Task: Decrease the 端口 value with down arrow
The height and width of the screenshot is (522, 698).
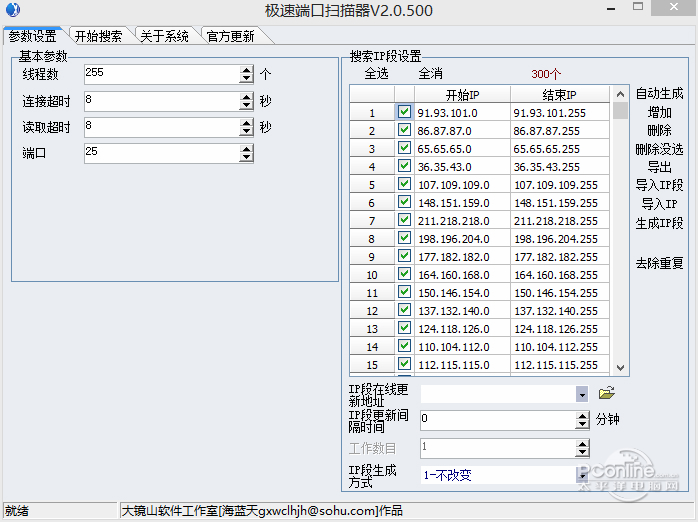Action: coord(246,158)
